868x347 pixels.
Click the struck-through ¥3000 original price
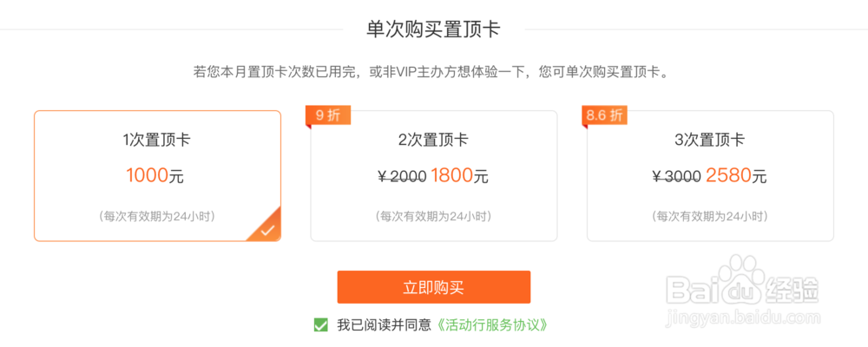[678, 177]
